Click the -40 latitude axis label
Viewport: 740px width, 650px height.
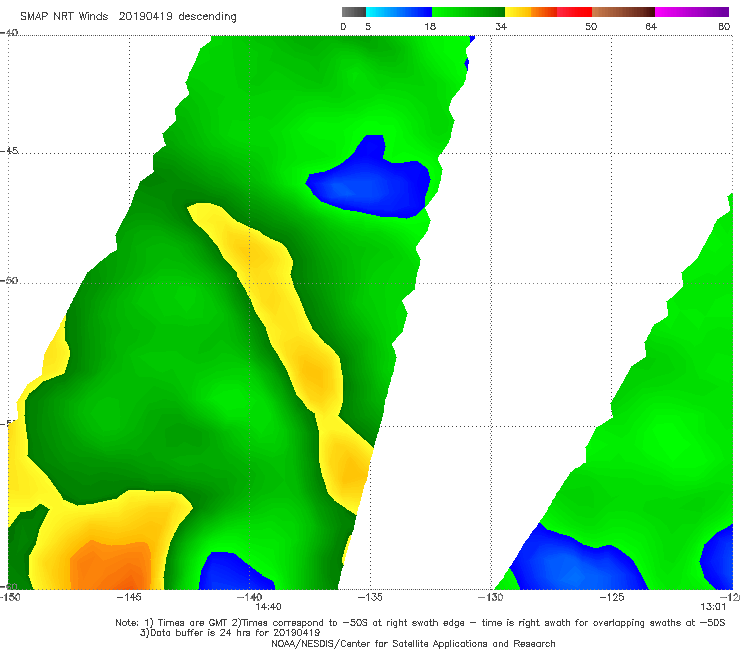pyautogui.click(x=9, y=33)
